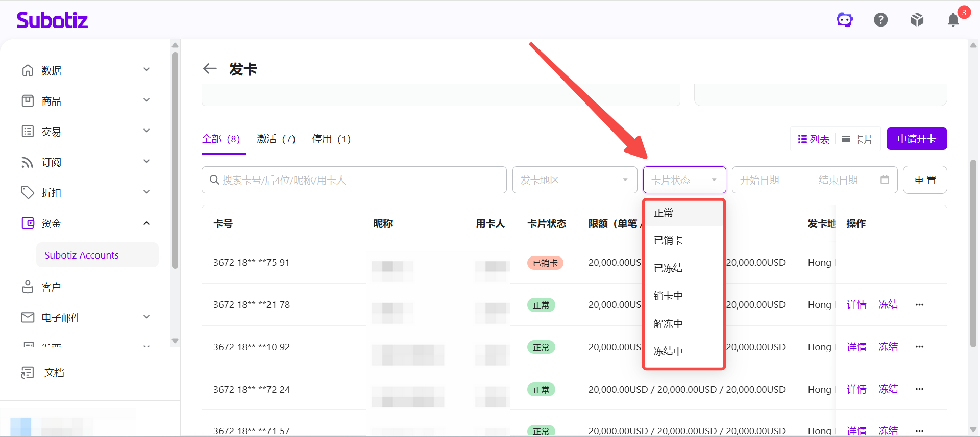Expand the 折扣 menu chevron
Viewport: 980px width, 437px height.
pyautogui.click(x=146, y=192)
